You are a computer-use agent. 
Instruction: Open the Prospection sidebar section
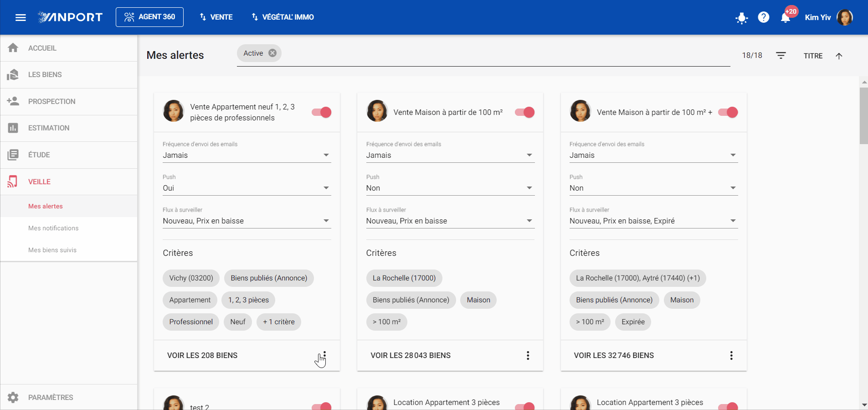[69, 101]
